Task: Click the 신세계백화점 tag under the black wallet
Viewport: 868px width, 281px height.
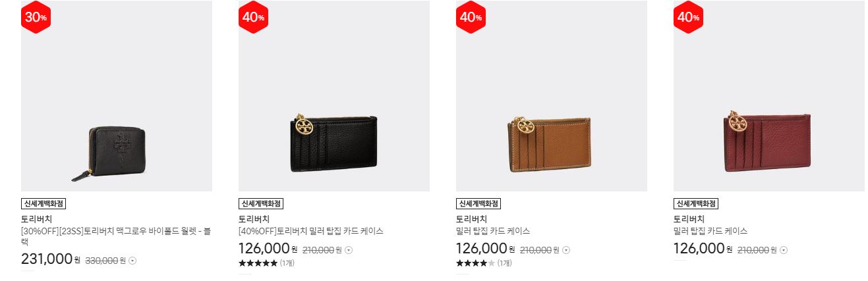Action: [x=47, y=203]
